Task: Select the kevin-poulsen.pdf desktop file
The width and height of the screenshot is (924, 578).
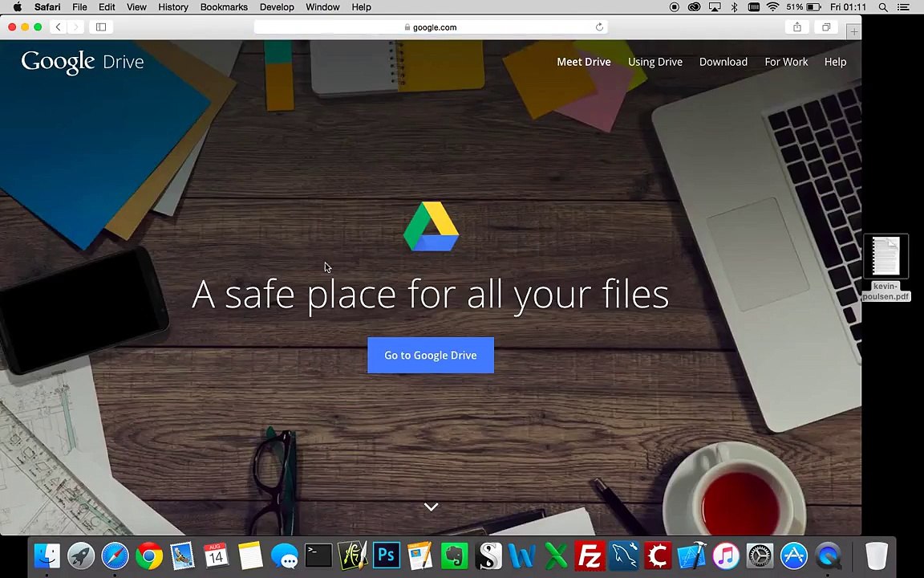Action: [885, 268]
